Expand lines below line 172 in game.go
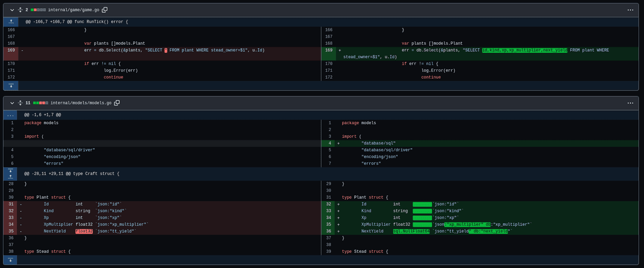The width and height of the screenshot is (644, 268). [11, 85]
